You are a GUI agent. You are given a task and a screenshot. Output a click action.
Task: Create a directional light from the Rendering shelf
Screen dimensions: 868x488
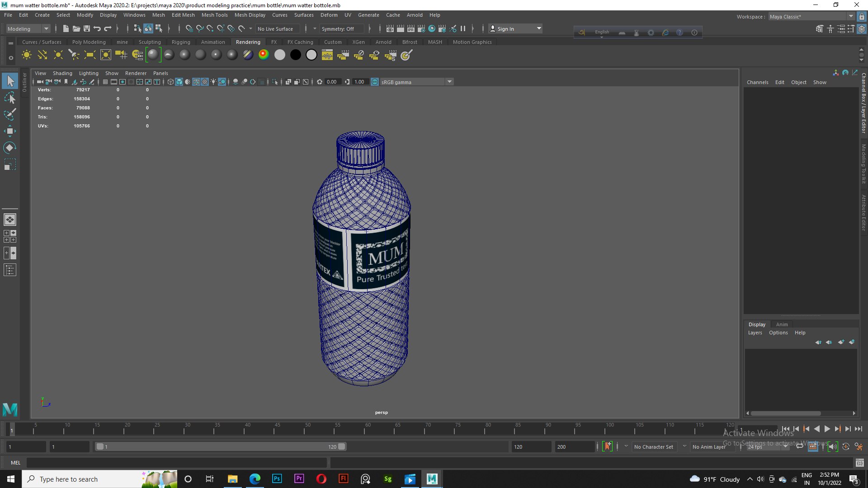pyautogui.click(x=42, y=55)
